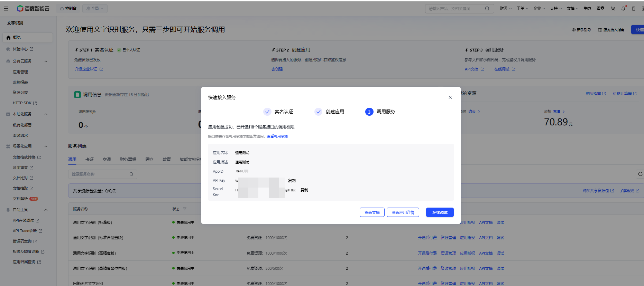Open the 支持 menu

(x=556, y=9)
